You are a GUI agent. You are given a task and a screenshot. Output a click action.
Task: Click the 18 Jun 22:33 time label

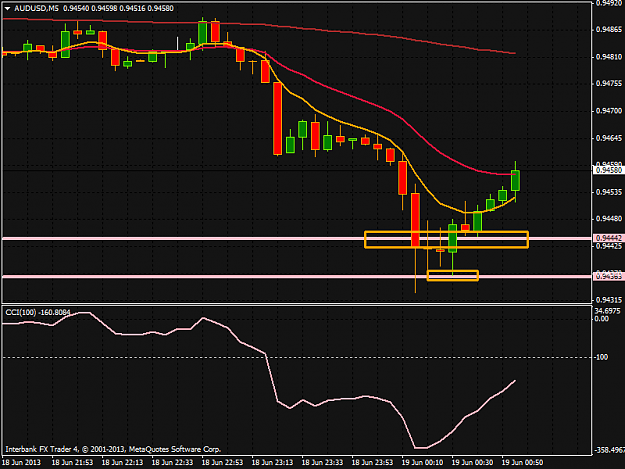(x=172, y=462)
